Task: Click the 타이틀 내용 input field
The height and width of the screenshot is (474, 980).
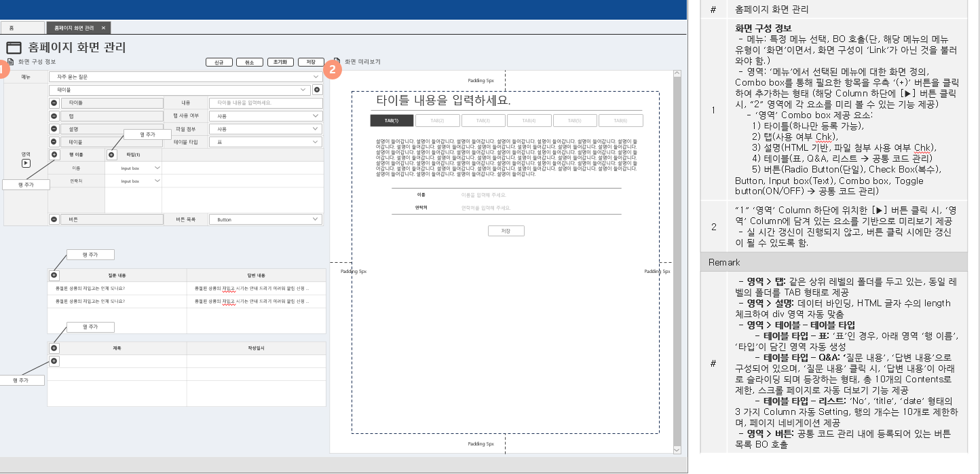Action: coord(265,103)
